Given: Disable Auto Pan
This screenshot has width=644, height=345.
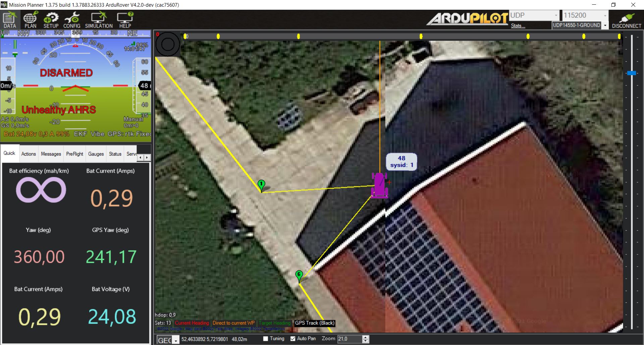Looking at the screenshot, I should click(x=292, y=339).
